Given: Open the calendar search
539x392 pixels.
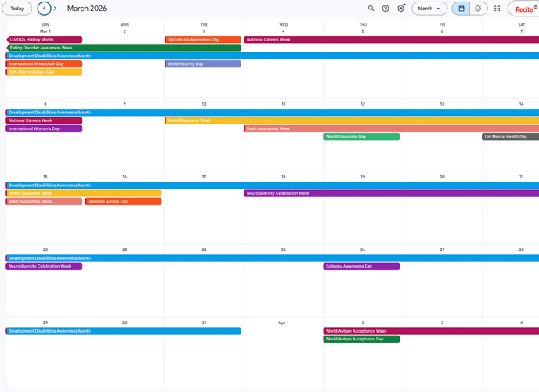Looking at the screenshot, I should 371,9.
